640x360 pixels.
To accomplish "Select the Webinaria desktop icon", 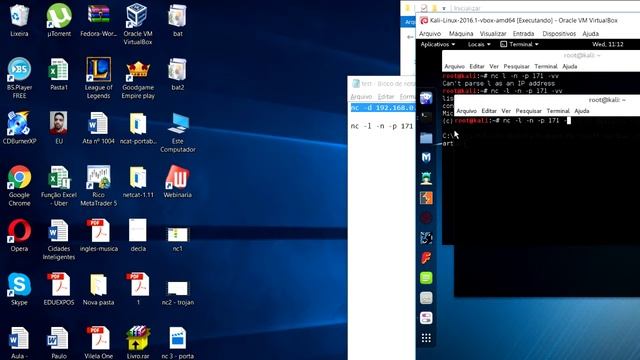I will pos(178,182).
